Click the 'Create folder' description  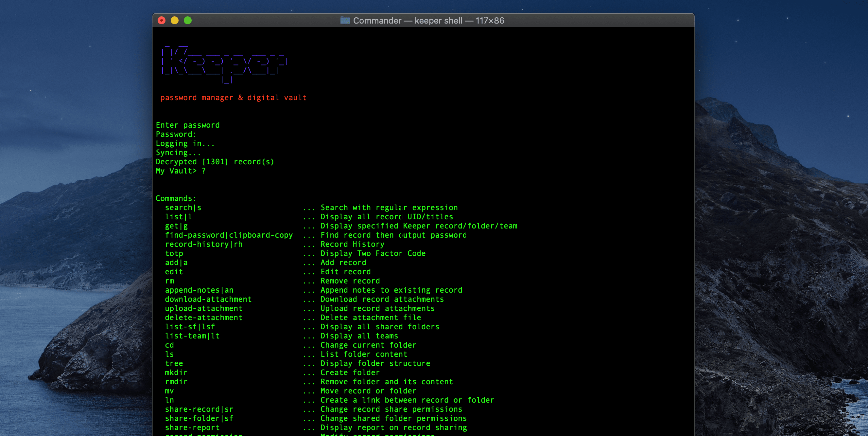(x=350, y=372)
